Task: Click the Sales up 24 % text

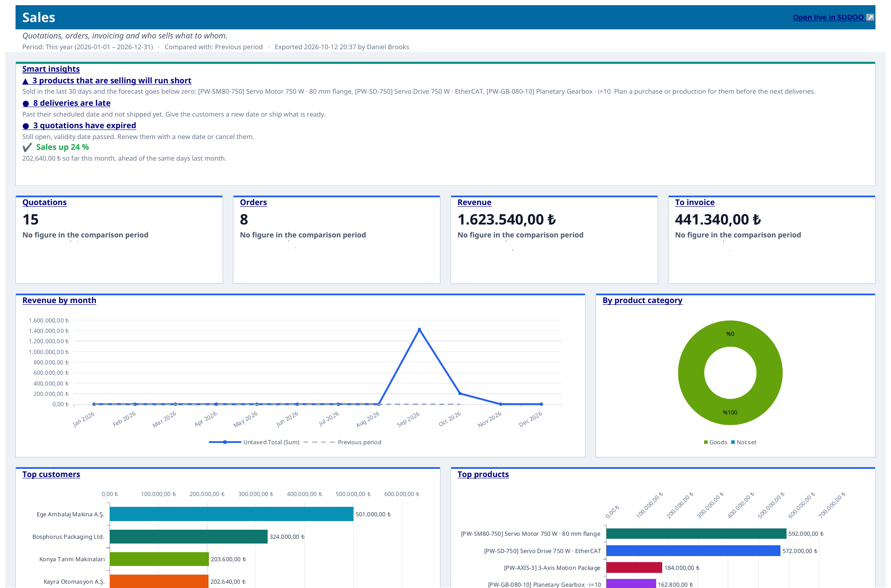Action: tap(63, 147)
